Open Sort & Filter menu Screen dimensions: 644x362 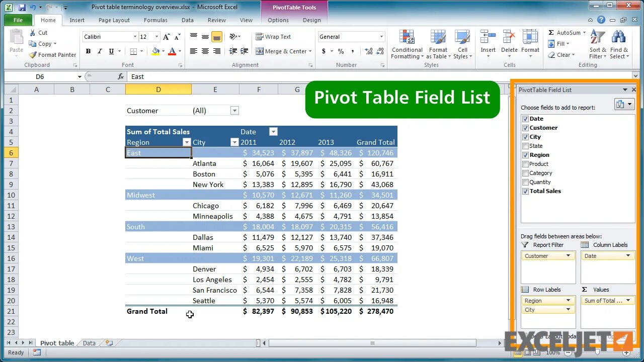coord(598,44)
